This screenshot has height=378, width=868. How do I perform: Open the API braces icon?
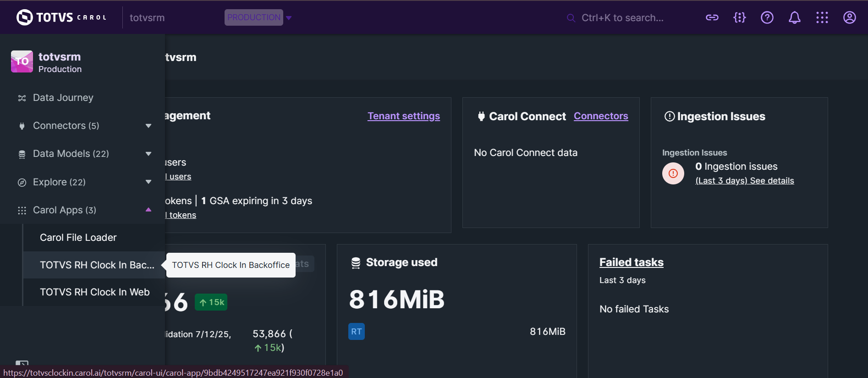tap(739, 17)
